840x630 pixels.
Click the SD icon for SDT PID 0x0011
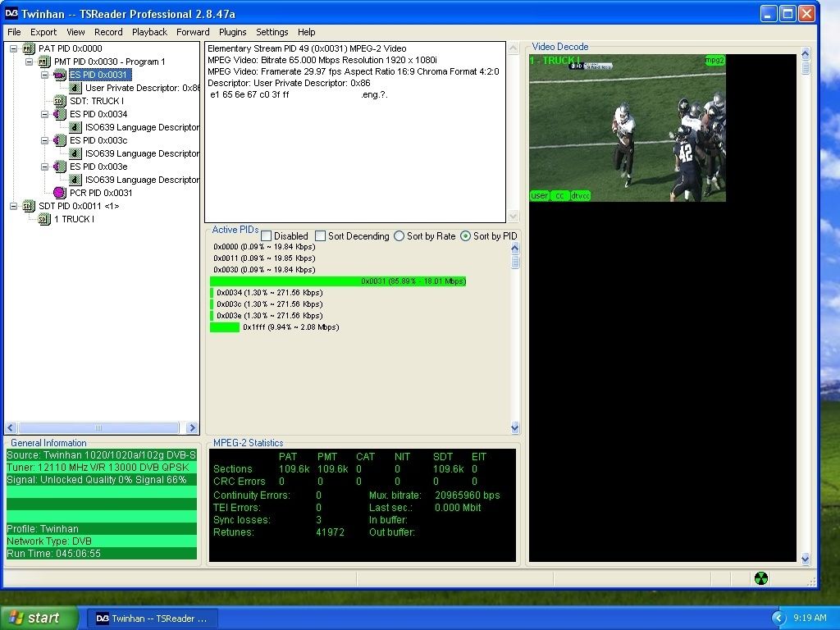click(x=29, y=206)
